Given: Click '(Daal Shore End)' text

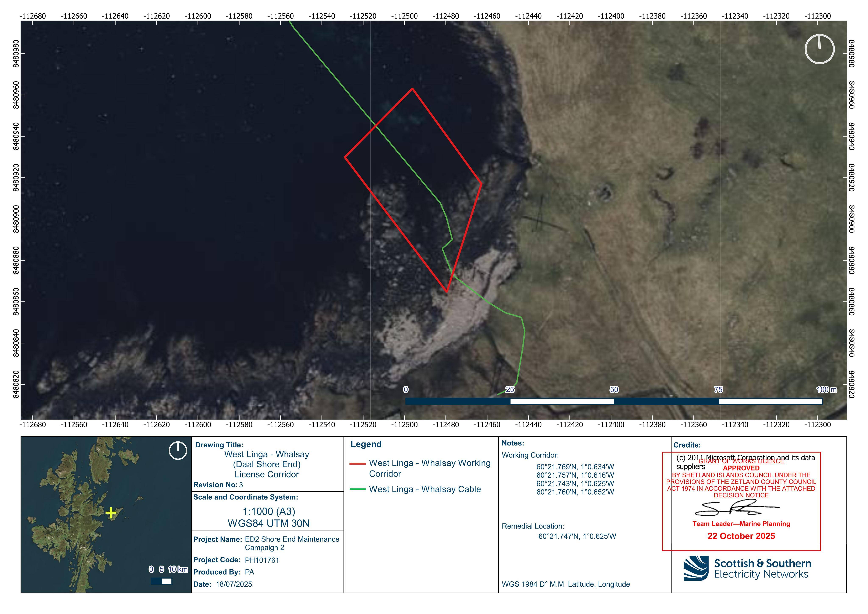Looking at the screenshot, I should [267, 464].
